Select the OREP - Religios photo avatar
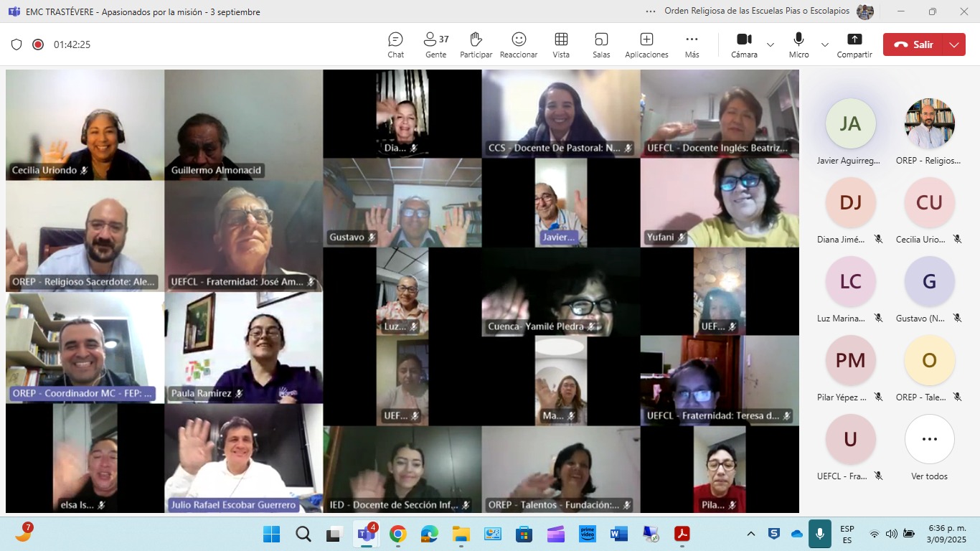The height and width of the screenshot is (551, 980). (x=930, y=123)
